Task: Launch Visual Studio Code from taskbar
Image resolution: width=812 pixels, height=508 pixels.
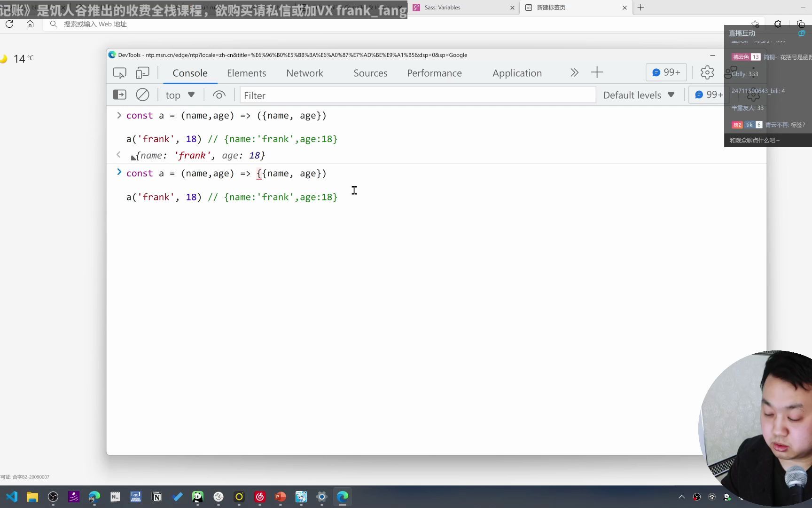Action: click(x=12, y=497)
